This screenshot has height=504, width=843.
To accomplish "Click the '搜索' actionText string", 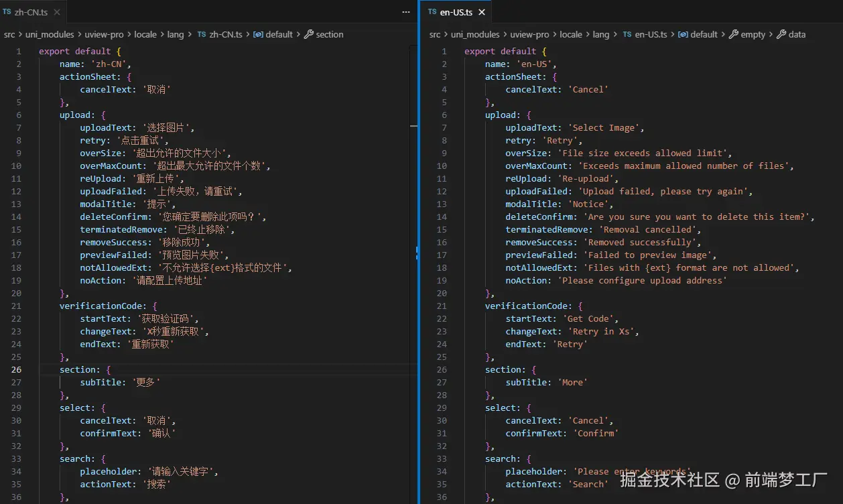I will pyautogui.click(x=156, y=484).
